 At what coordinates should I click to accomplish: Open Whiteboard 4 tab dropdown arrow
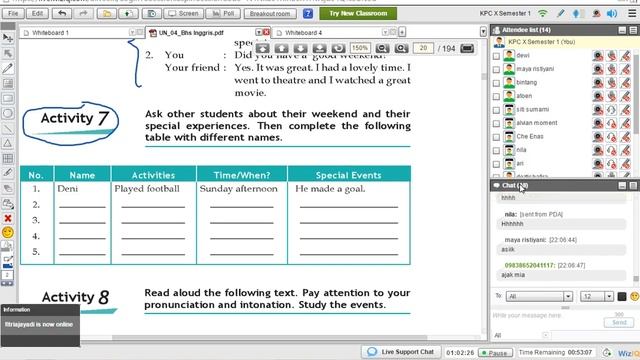click(x=385, y=32)
